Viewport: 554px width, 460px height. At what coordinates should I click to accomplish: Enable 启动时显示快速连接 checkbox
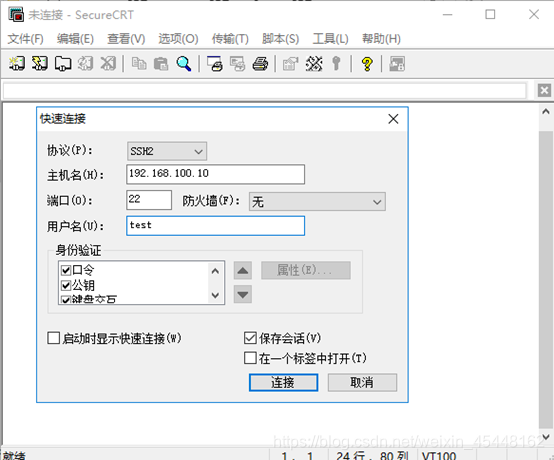(54, 338)
